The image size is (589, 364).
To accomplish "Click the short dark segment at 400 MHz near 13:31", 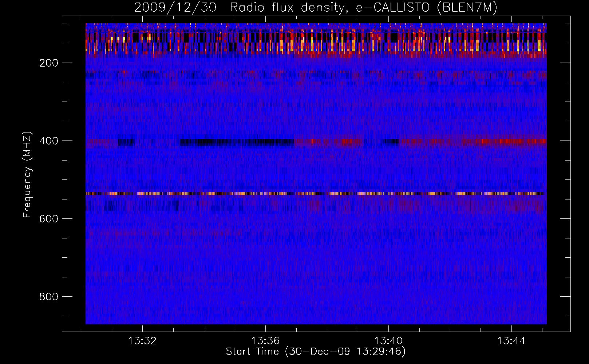I will coord(126,142).
